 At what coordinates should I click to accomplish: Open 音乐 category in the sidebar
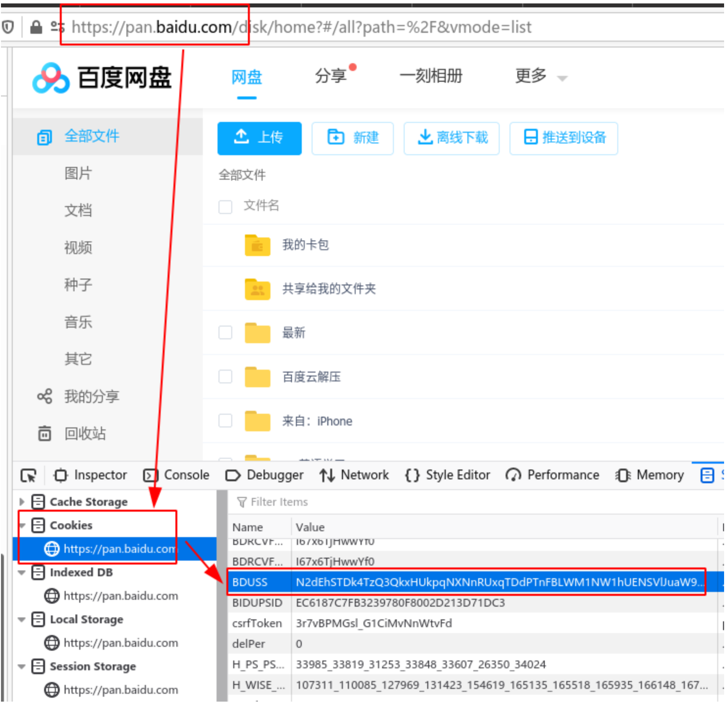pyautogui.click(x=78, y=322)
